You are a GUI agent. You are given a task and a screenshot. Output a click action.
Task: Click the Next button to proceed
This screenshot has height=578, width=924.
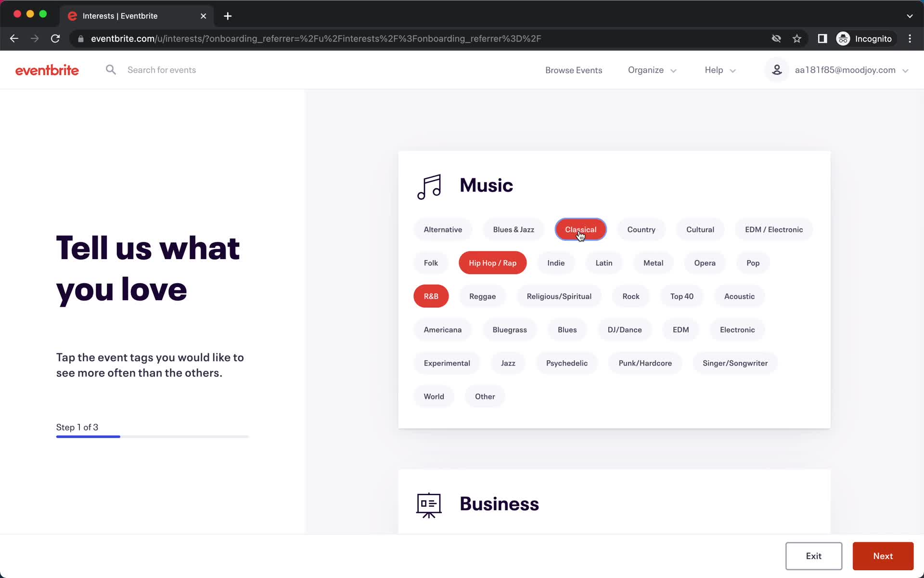(884, 555)
